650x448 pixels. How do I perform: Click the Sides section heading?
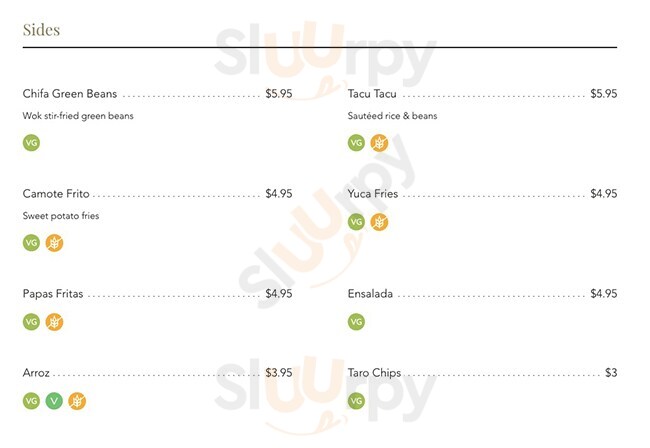click(x=41, y=30)
